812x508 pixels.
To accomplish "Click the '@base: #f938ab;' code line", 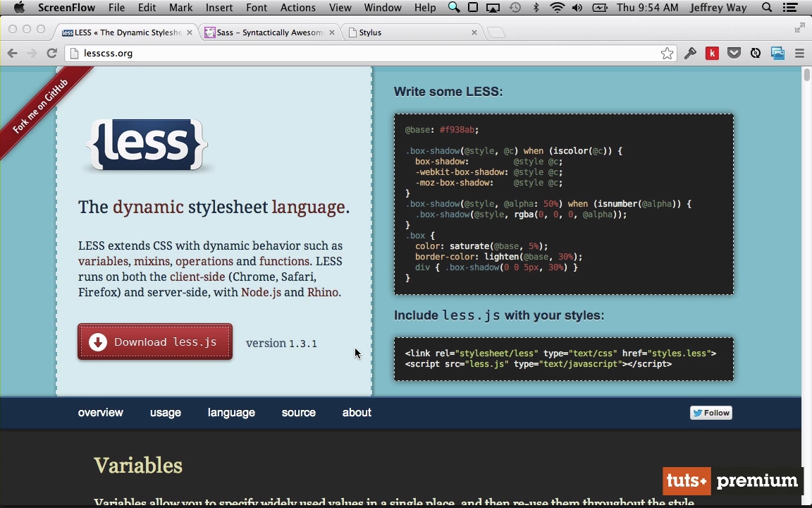I will (x=442, y=130).
